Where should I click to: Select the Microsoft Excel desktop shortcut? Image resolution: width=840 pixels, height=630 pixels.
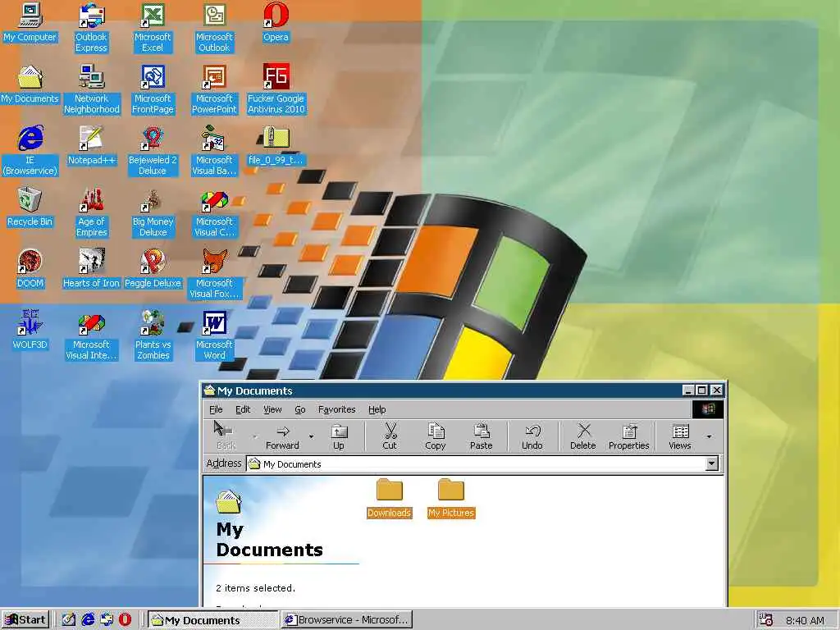153,28
